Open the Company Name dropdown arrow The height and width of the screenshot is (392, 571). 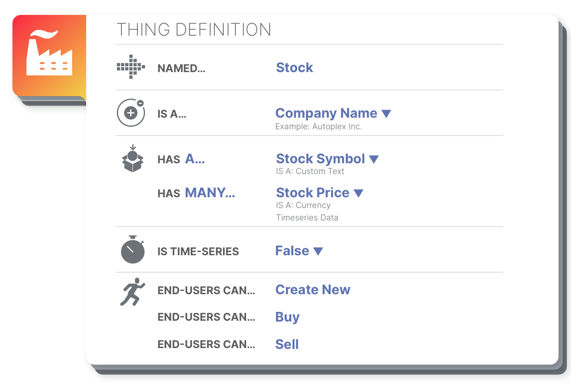pos(386,114)
